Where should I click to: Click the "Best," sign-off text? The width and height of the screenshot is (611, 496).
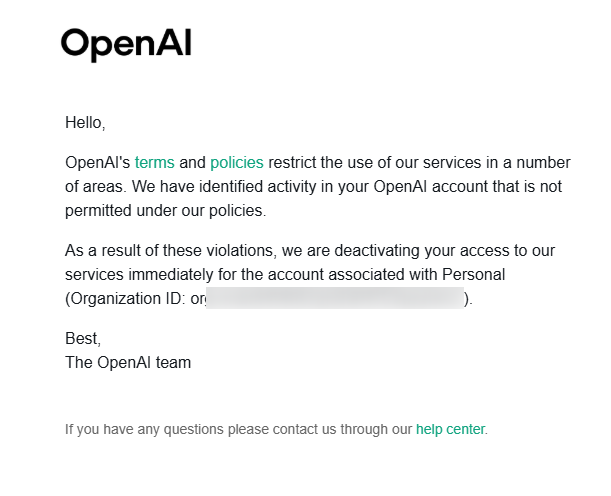[x=83, y=339]
